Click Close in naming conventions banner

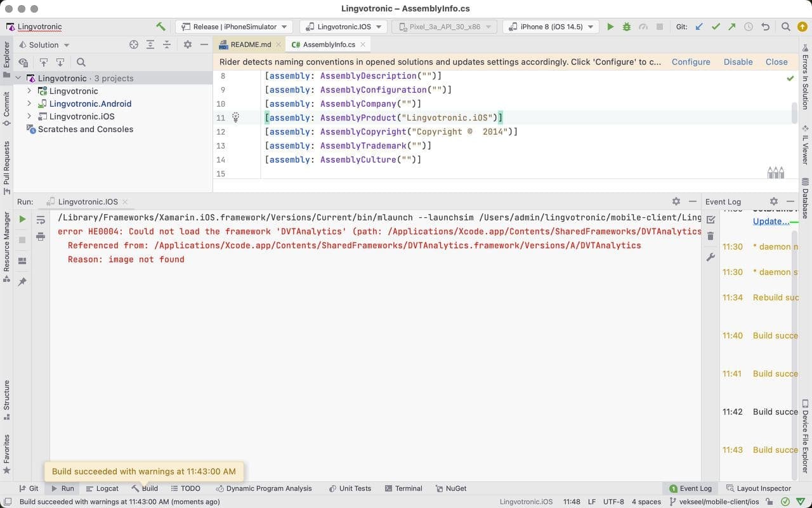[776, 62]
